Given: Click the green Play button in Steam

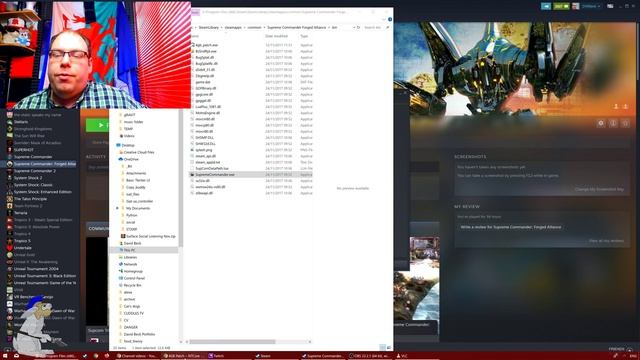Looking at the screenshot, I should pos(97,125).
